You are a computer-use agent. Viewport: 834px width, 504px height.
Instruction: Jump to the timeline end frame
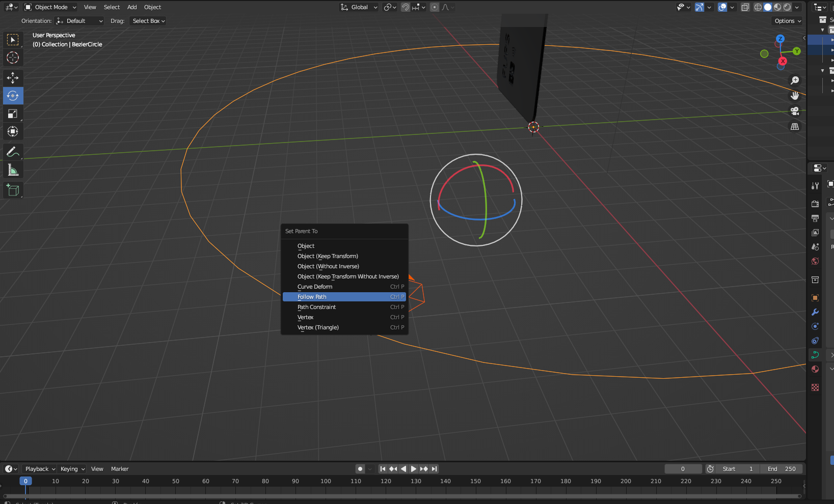click(434, 469)
